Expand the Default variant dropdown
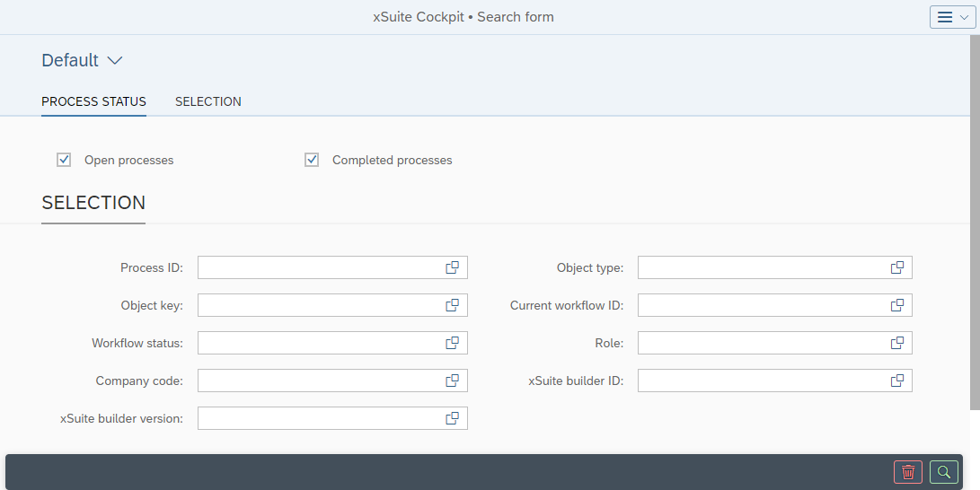Viewport: 980px width, 490px height. coord(114,61)
